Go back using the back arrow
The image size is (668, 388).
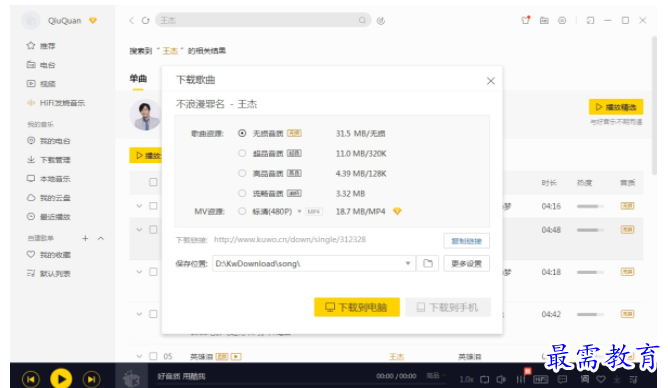(131, 20)
